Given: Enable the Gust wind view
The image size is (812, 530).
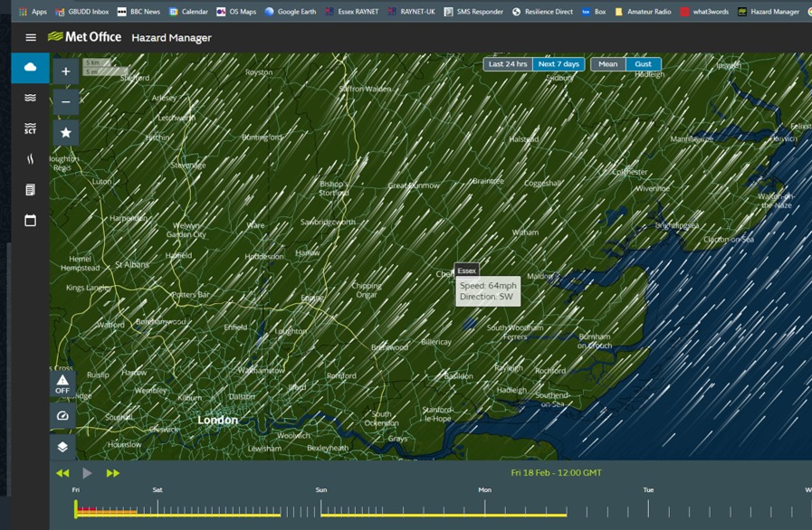Looking at the screenshot, I should [643, 64].
